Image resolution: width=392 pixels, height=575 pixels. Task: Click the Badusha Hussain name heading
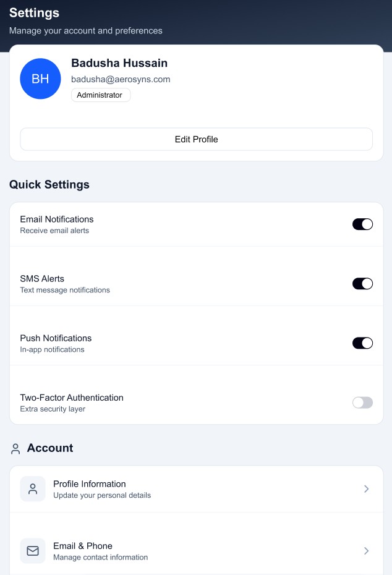point(119,63)
